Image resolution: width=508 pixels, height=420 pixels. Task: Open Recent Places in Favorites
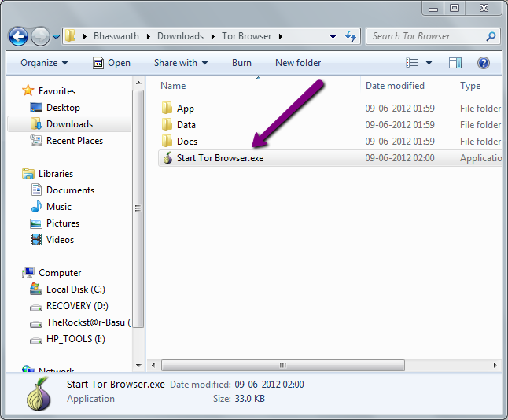click(75, 141)
